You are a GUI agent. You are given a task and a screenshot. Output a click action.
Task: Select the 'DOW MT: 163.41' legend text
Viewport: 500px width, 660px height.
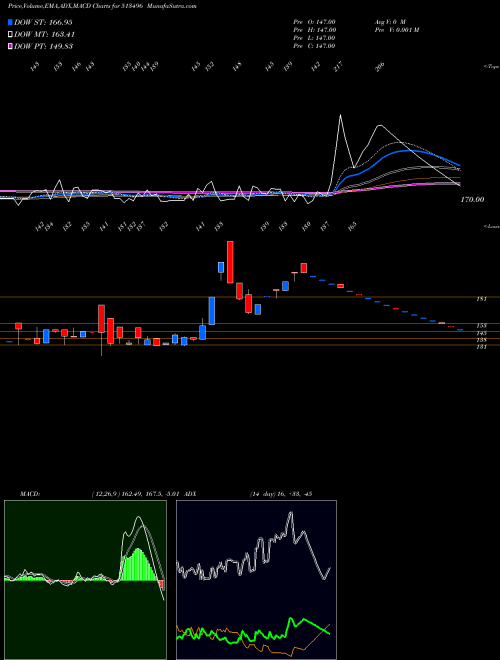[x=45, y=34]
